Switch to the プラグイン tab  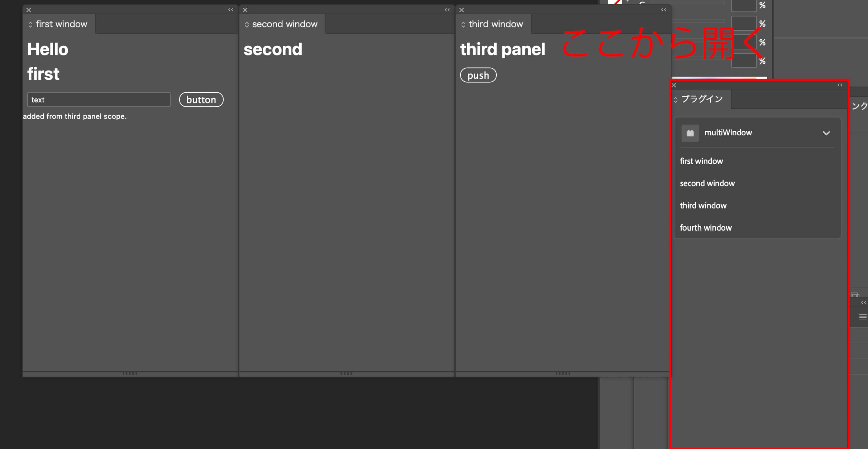tap(701, 99)
